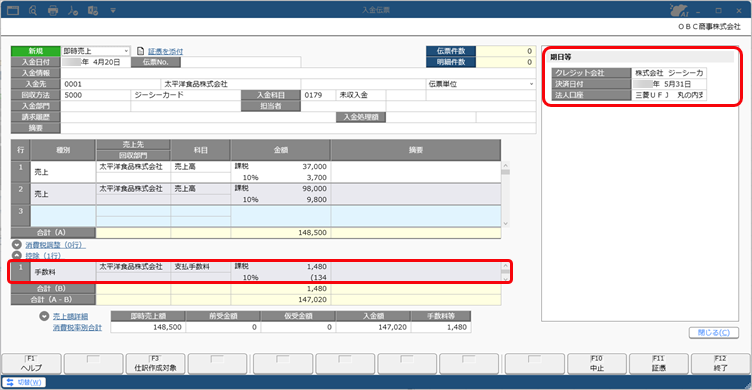Click the F10 中止 button
This screenshot has width=752, height=390.
pyautogui.click(x=597, y=364)
